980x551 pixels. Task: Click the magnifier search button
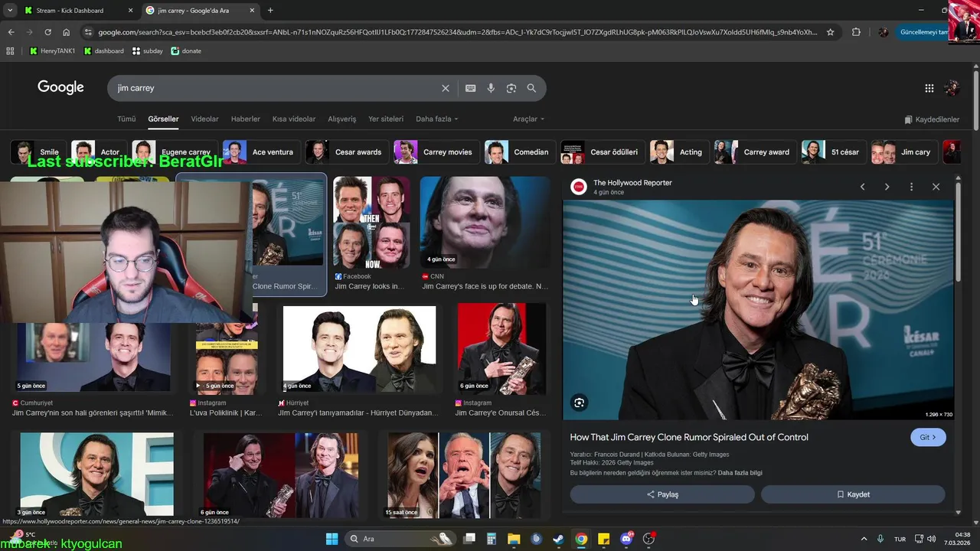coord(531,88)
